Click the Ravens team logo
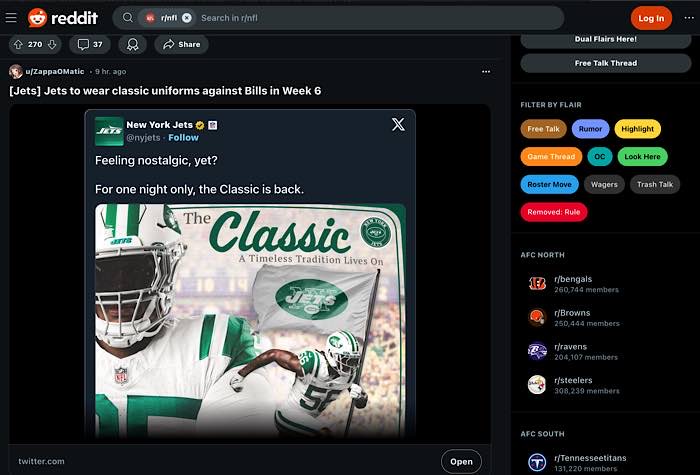Screen dimensions: 700x475 click(537, 351)
